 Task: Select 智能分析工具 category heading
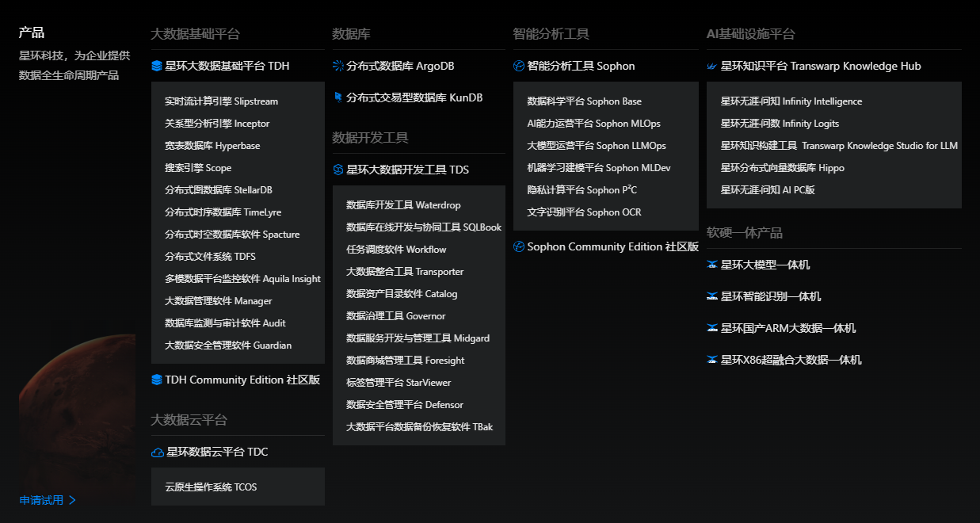551,34
